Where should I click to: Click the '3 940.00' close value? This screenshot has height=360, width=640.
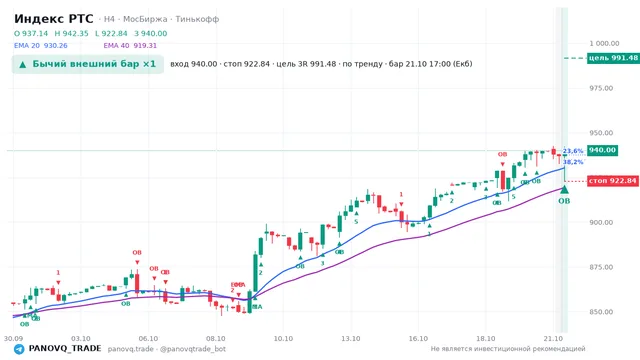pos(151,33)
